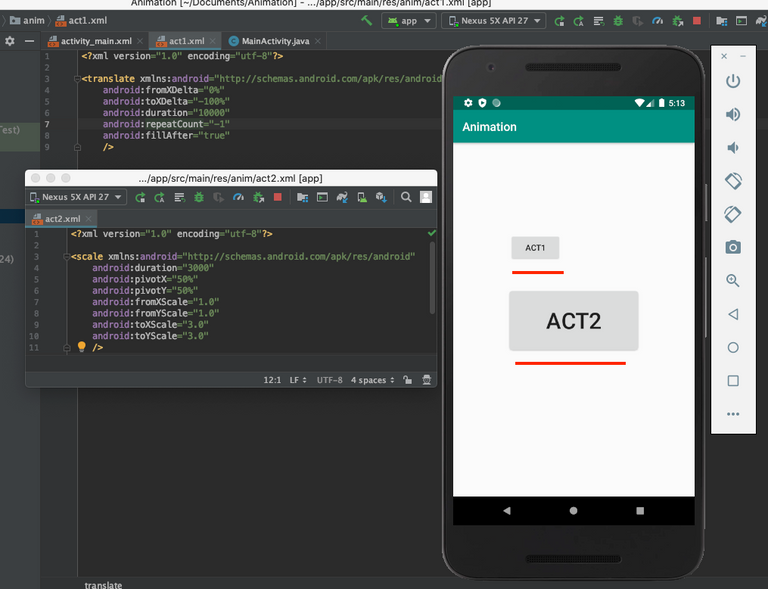Open Project Structure in act2 window toolbar
The image size is (768, 589).
point(302,197)
